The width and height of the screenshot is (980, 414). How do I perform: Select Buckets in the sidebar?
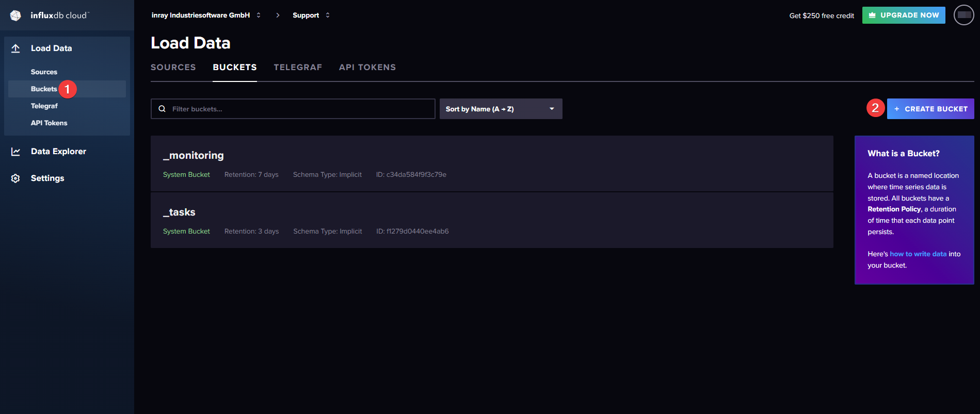[x=67, y=89]
